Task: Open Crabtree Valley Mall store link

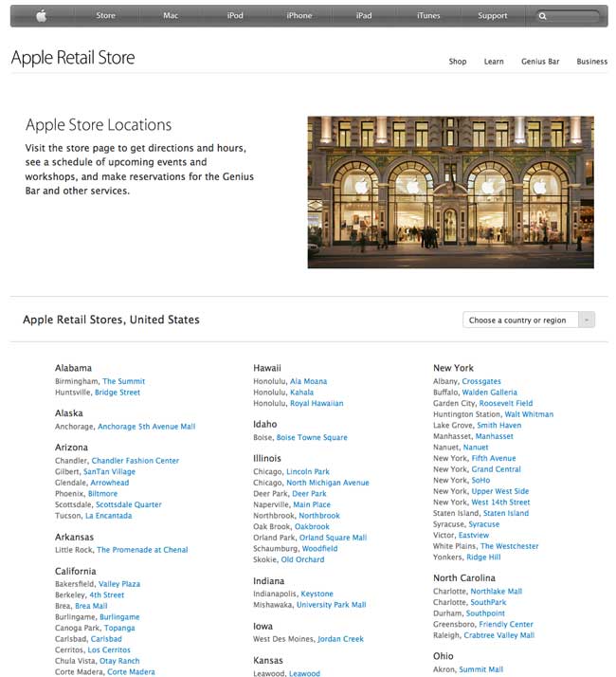Action: pos(499,635)
